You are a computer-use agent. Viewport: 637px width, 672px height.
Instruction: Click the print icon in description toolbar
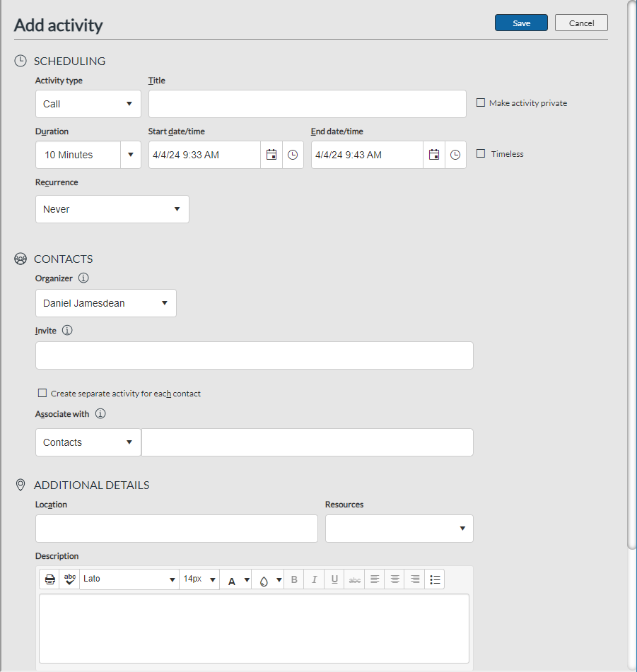coord(49,579)
